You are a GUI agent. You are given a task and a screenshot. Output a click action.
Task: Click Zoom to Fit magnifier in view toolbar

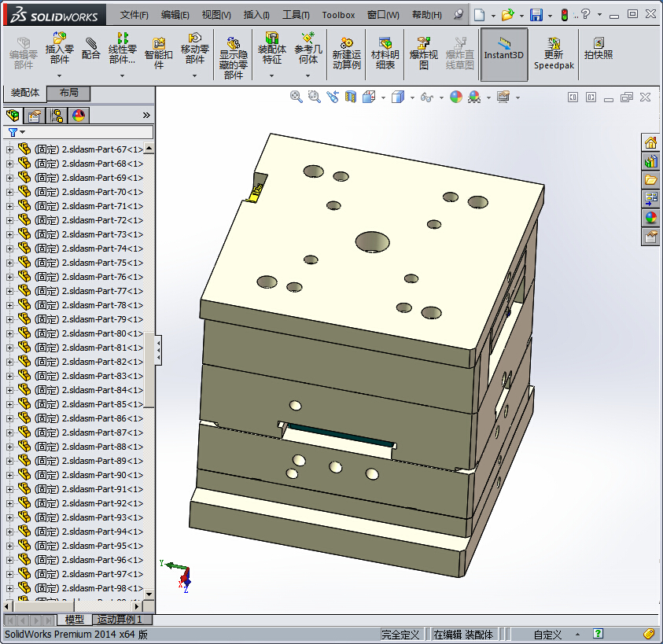coord(297,97)
